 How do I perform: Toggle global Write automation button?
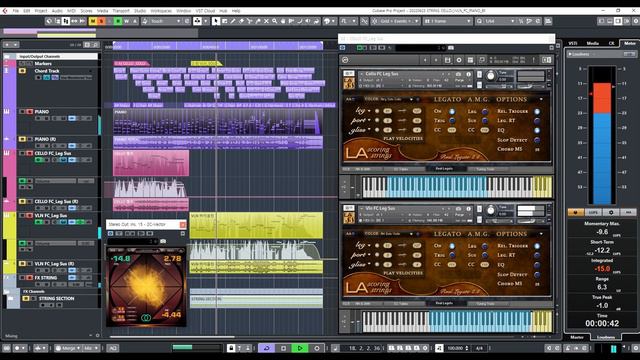(x=126, y=21)
